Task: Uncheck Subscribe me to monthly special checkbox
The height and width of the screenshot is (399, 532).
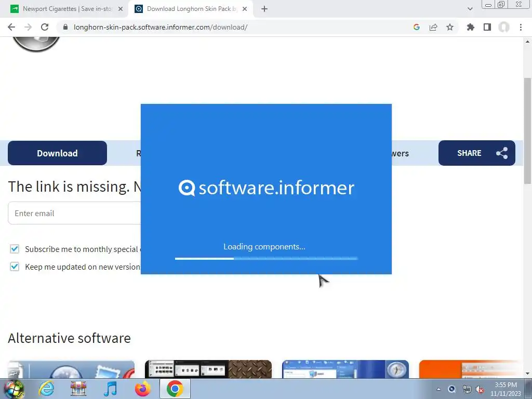Action: pos(14,249)
